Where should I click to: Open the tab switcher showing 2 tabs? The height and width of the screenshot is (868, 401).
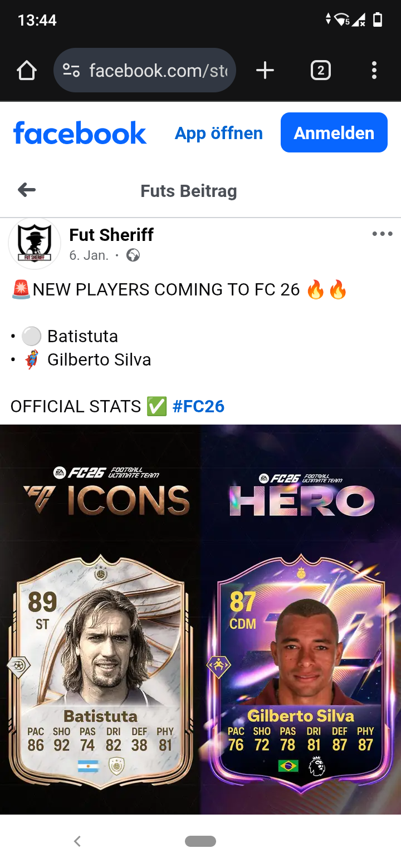coord(320,71)
